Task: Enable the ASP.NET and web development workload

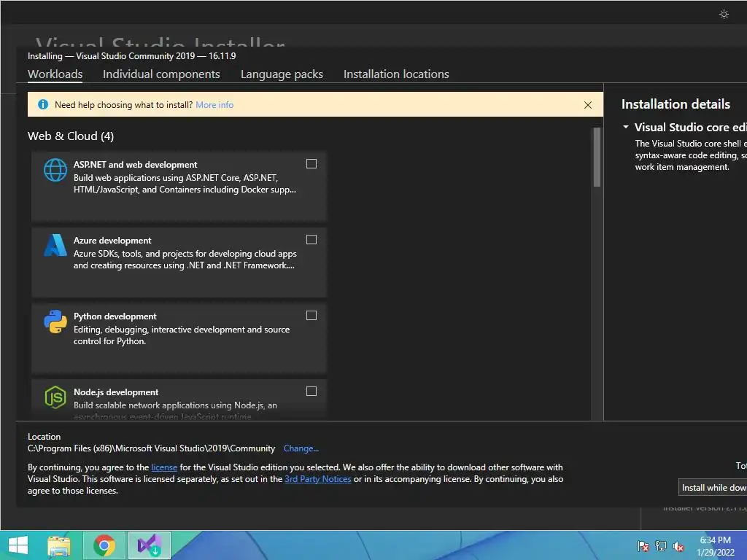Action: (x=311, y=164)
